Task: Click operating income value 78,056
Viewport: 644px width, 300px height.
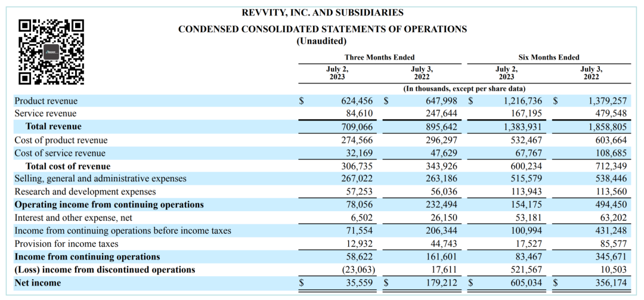Action: pos(360,205)
